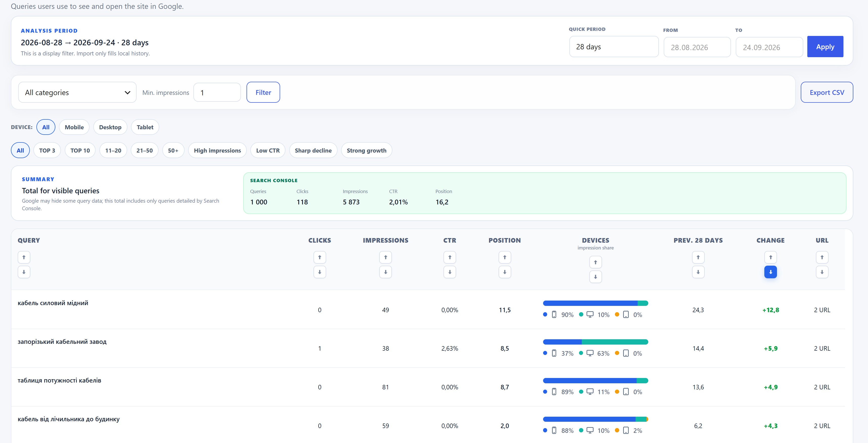Sort Prev. 28 days column ascending
This screenshot has height=443, width=868.
tap(698, 257)
